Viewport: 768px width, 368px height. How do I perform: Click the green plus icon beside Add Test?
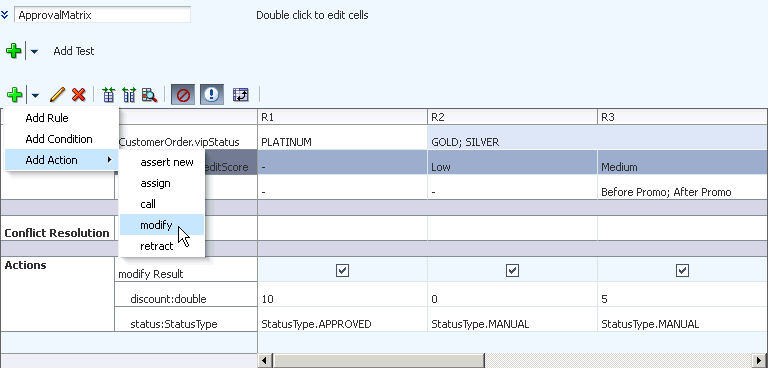(14, 51)
